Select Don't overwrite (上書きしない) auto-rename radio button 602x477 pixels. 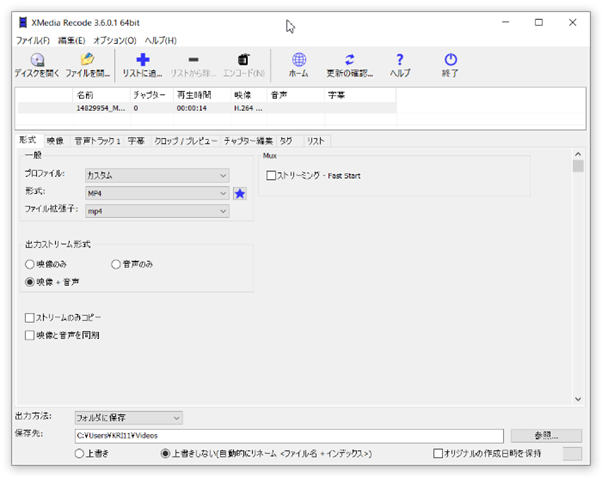[x=165, y=454]
